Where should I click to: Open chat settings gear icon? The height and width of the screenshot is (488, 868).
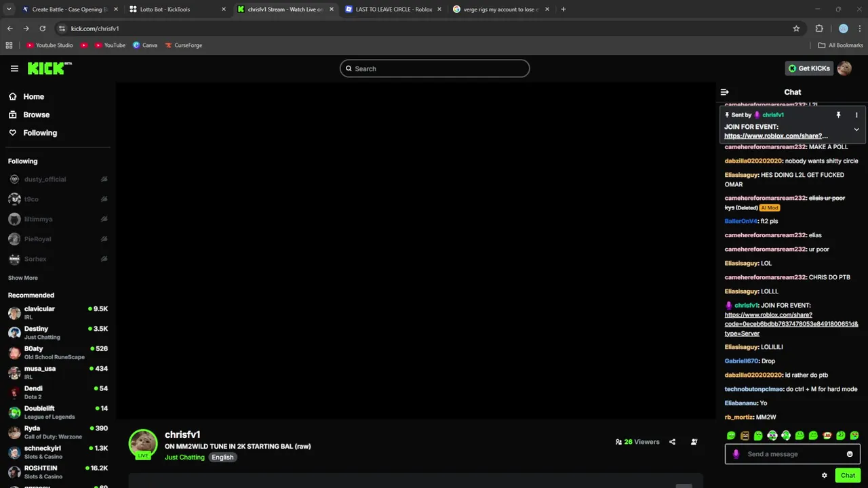coord(825,476)
